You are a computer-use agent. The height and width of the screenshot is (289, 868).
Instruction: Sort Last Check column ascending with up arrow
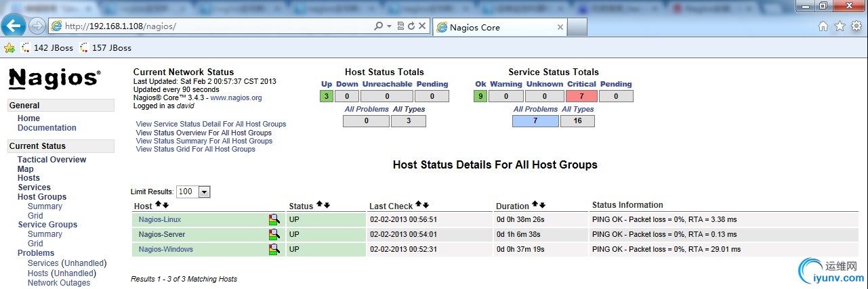(x=419, y=205)
